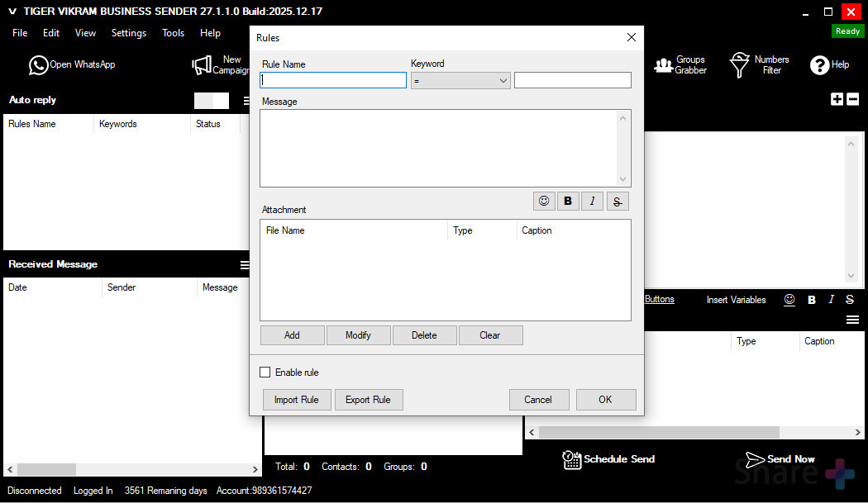Click the Rules message scrollbar up arrow
The height and width of the screenshot is (503, 868).
tap(622, 118)
